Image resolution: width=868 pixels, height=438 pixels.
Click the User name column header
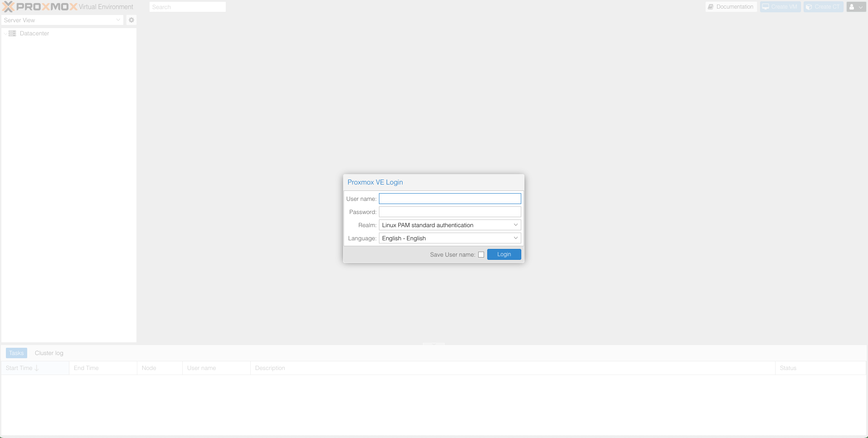pos(216,368)
